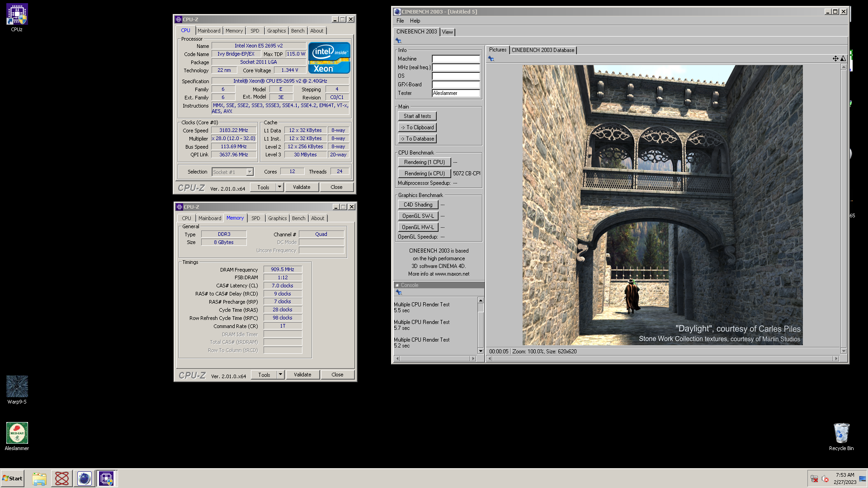This screenshot has width=868, height=488.
Task: Open the CINEBENCH 2003 Database tab
Action: coord(543,50)
